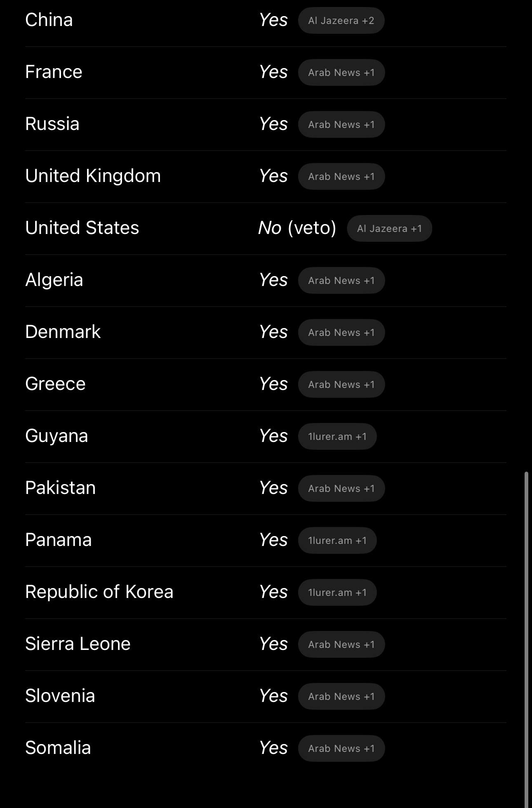
Task: Click the Republic of Korea row label
Action: pyautogui.click(x=99, y=592)
